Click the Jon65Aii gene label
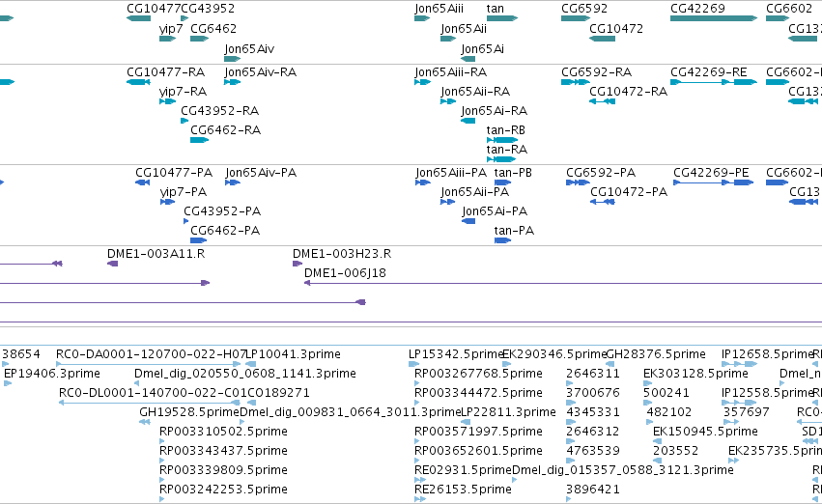 pyautogui.click(x=464, y=28)
